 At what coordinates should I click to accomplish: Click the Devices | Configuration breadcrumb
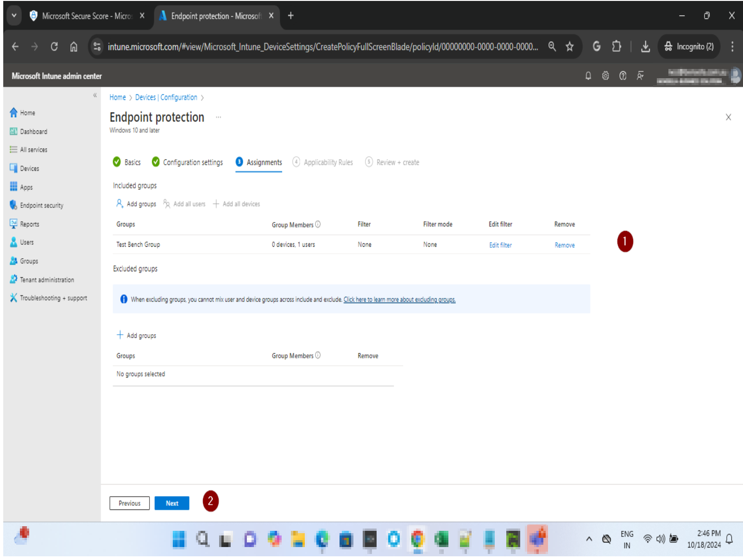pyautogui.click(x=166, y=97)
